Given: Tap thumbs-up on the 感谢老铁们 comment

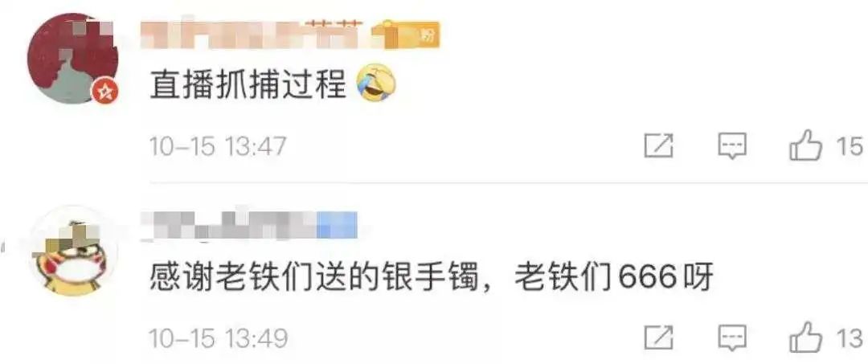Looking at the screenshot, I should pyautogui.click(x=805, y=337).
